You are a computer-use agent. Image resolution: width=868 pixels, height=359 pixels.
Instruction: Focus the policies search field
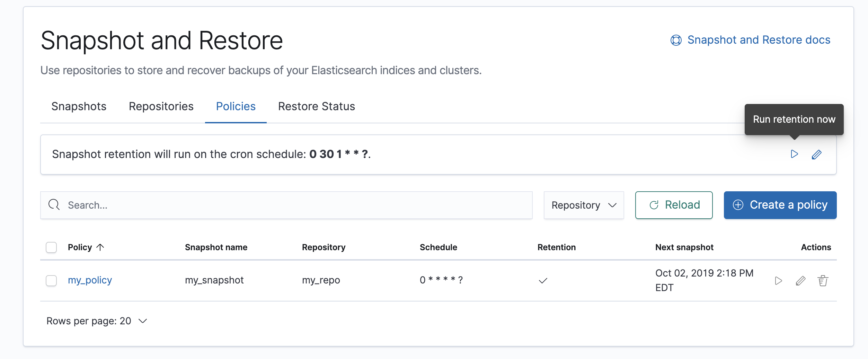294,205
